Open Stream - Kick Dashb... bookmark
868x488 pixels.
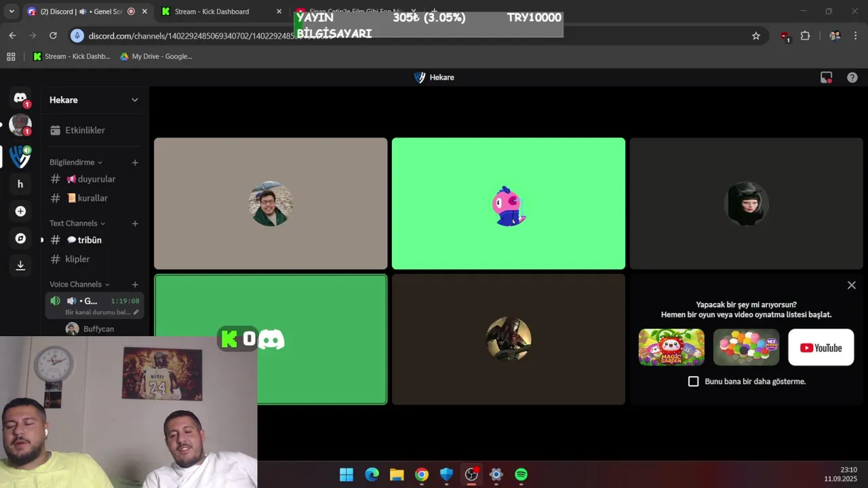(x=72, y=57)
